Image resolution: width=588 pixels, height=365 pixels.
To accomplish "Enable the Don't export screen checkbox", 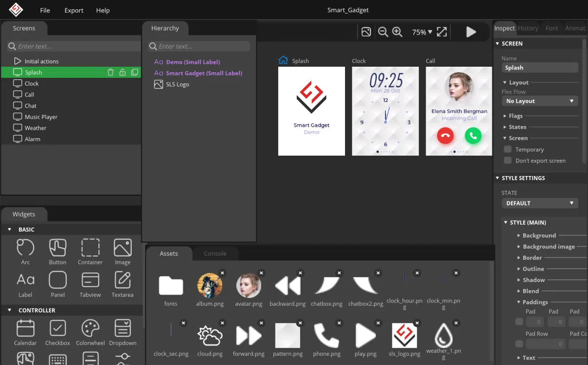I will pos(508,160).
